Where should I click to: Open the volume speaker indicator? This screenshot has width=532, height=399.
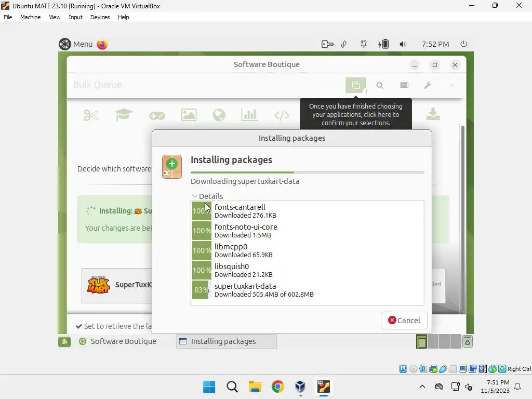pos(403,44)
